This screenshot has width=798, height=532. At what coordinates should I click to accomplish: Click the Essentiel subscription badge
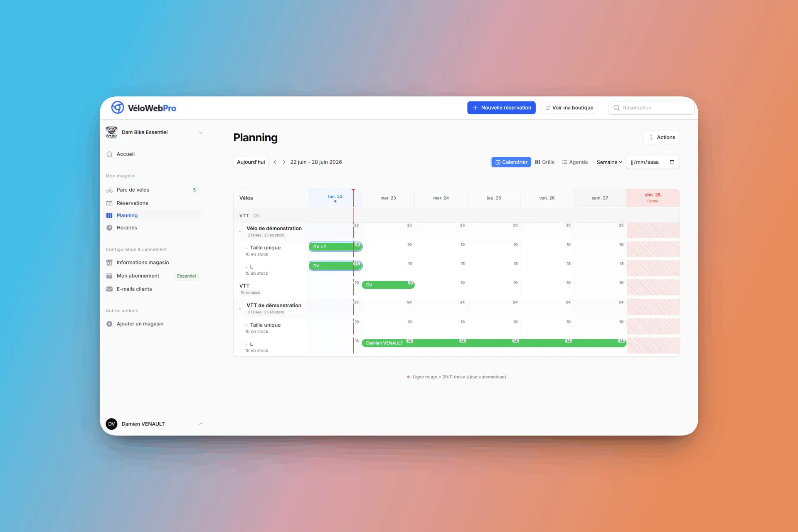pos(186,276)
